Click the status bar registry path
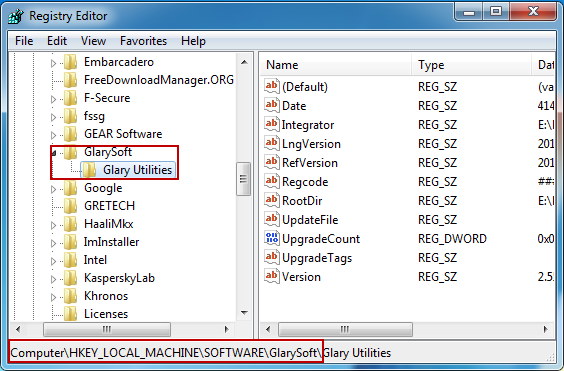 [201, 353]
